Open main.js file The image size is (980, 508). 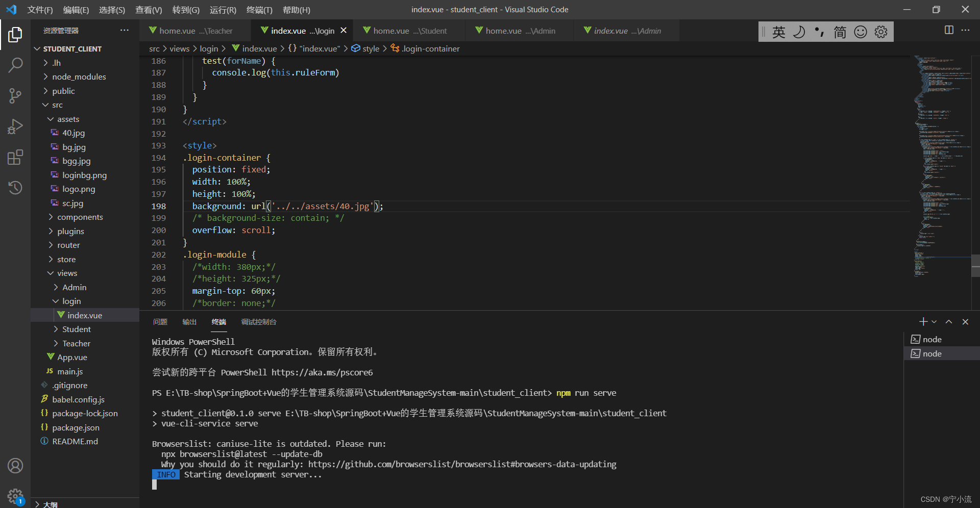pos(70,371)
